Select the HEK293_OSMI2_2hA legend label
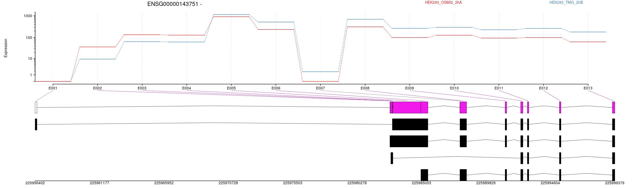 click(443, 2)
